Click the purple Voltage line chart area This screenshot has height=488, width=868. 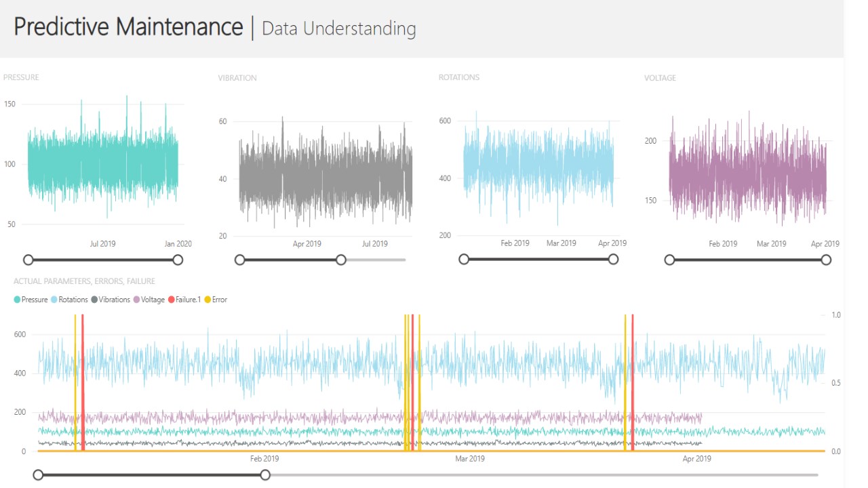(747, 169)
